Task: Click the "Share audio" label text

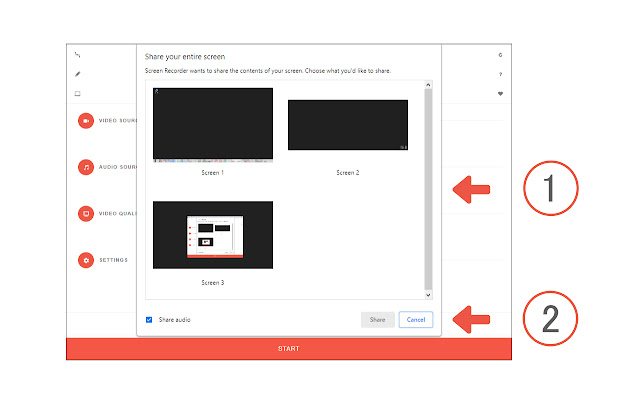Action: [x=175, y=320]
